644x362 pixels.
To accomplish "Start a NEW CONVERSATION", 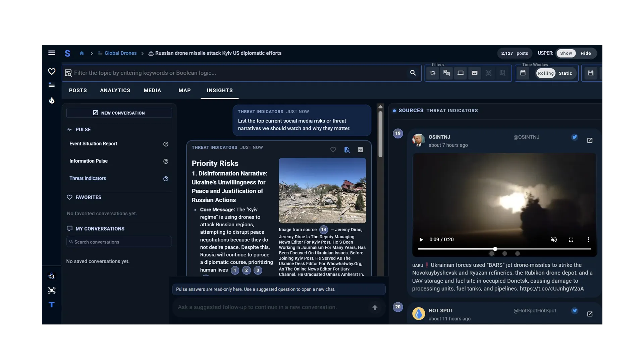I will pyautogui.click(x=119, y=113).
